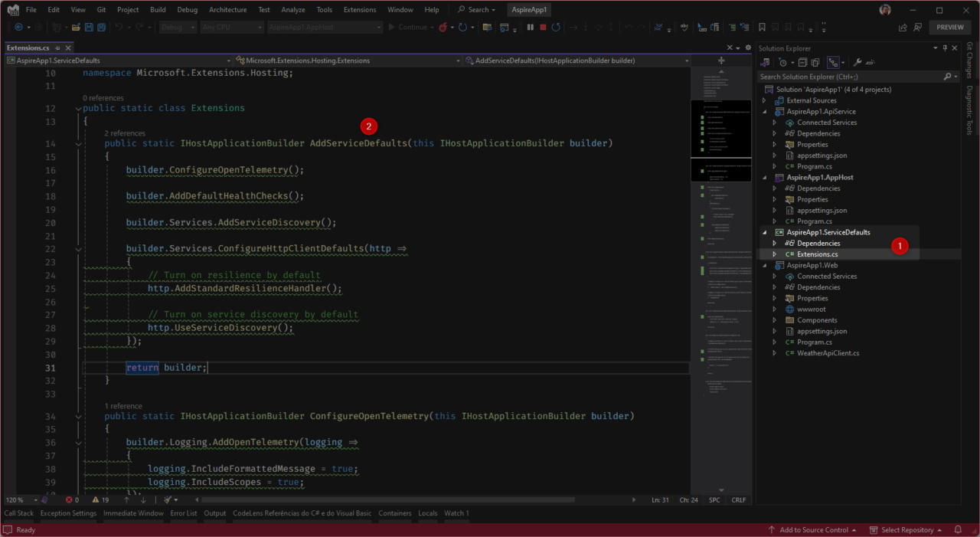The height and width of the screenshot is (537, 980).
Task: Open the Git menu
Action: coord(101,9)
